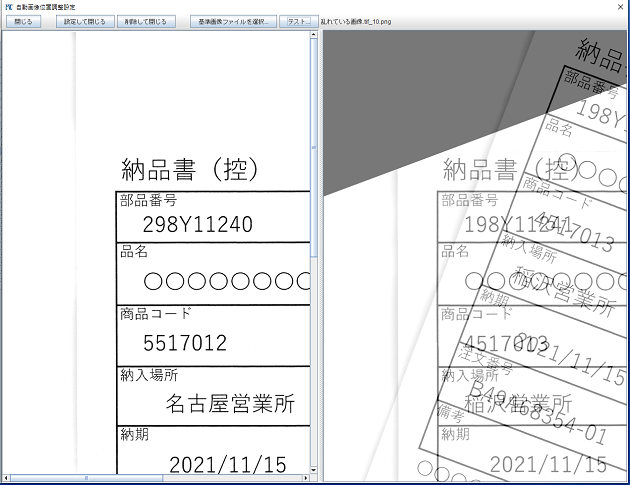The height and width of the screenshot is (485, 630).
Task: Click 設定して閉じる button
Action: click(85, 22)
